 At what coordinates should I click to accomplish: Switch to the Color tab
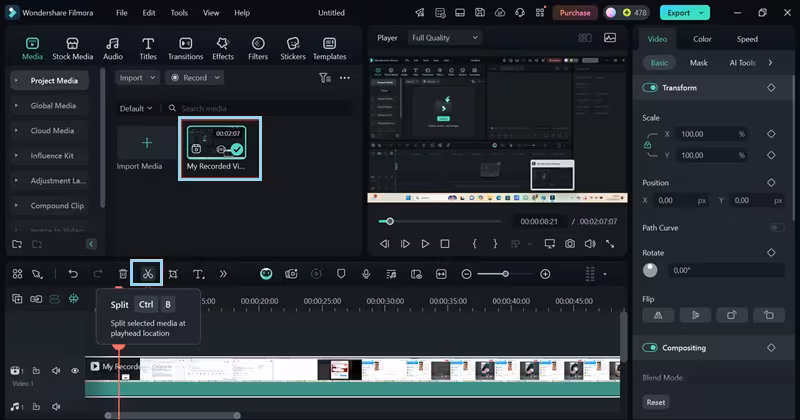[702, 39]
